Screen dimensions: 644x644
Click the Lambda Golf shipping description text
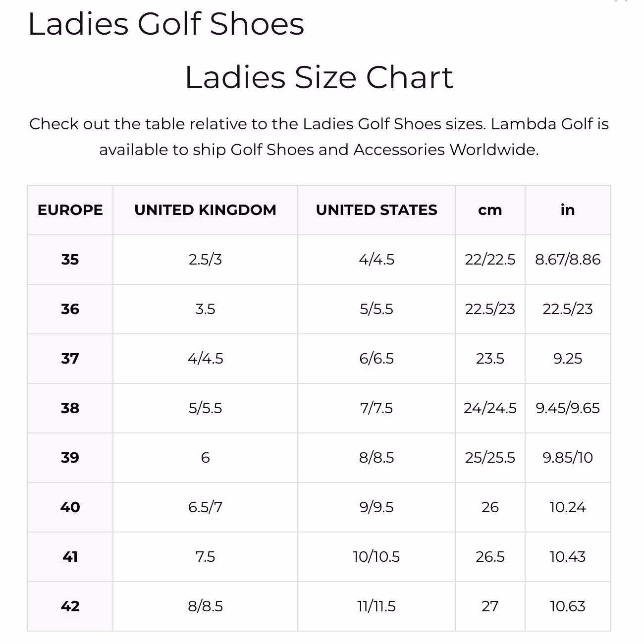(x=319, y=137)
